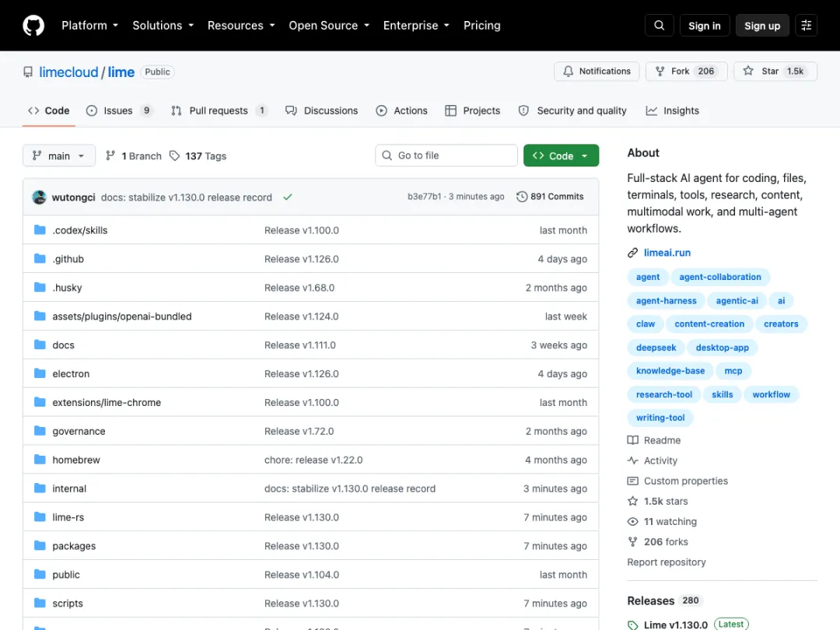The height and width of the screenshot is (630, 840).
Task: Click the Activity pulse icon
Action: click(632, 460)
